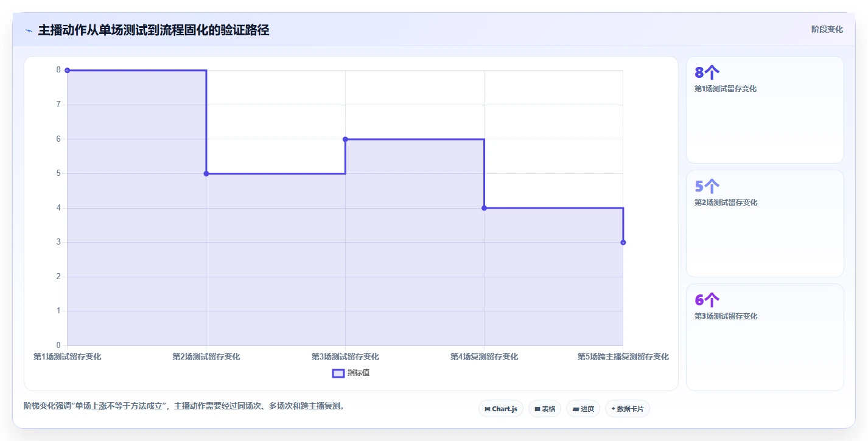Click the x-axis label 第2场测试留存变化
This screenshot has width=868, height=441.
(x=206, y=356)
